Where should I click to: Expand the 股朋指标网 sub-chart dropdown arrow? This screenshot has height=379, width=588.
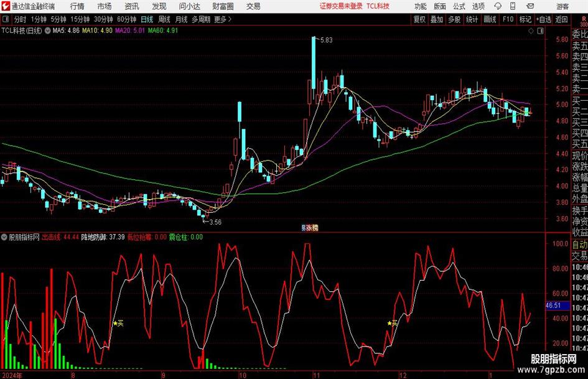(4, 237)
